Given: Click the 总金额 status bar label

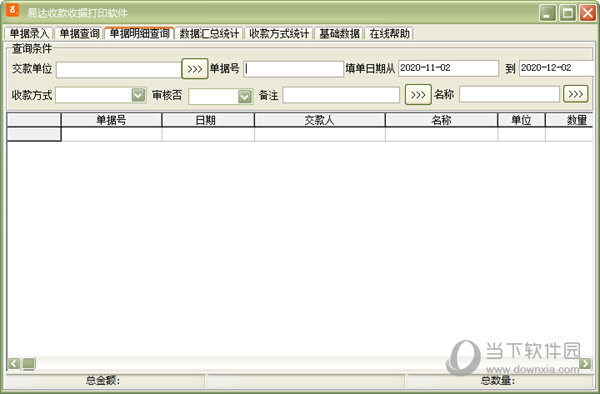Looking at the screenshot, I should click(103, 381).
